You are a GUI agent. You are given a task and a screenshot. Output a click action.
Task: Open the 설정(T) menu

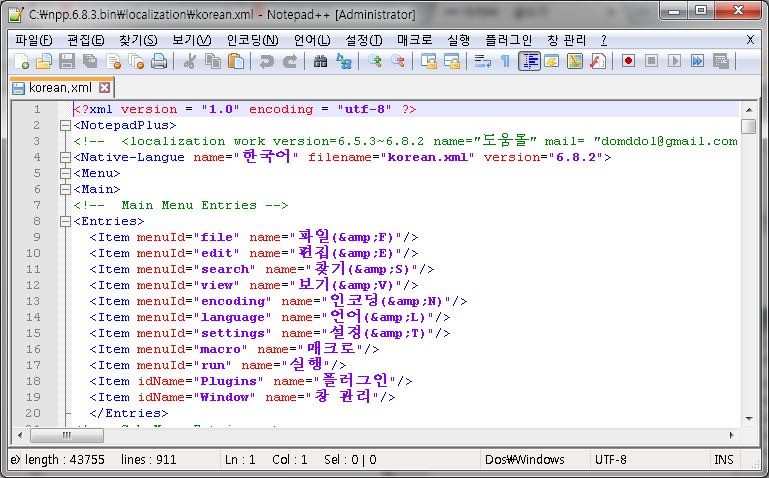364,40
